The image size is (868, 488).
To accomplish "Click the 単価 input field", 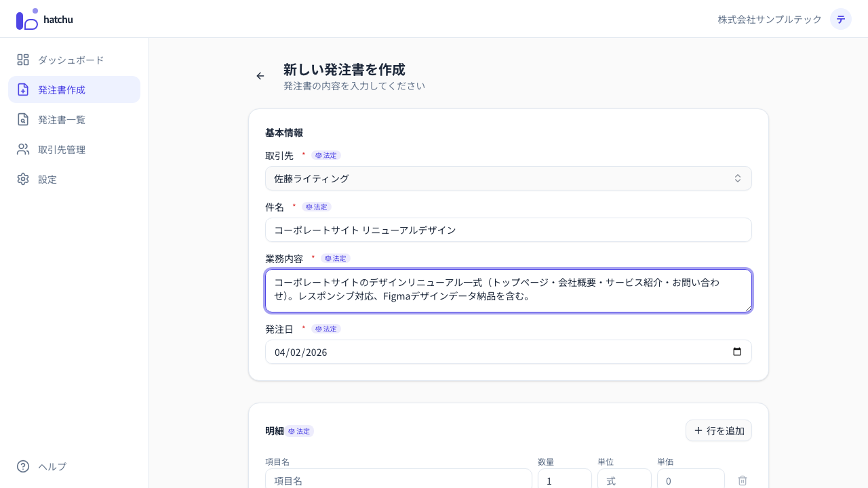I will (x=691, y=480).
